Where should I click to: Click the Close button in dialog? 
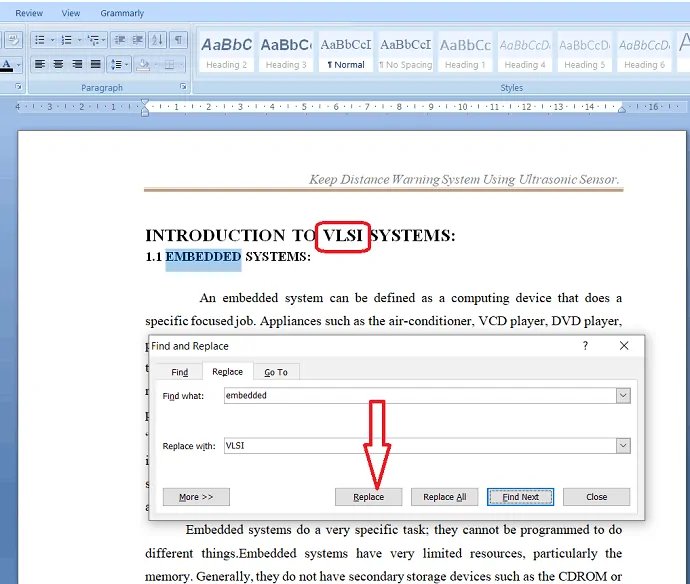(597, 497)
